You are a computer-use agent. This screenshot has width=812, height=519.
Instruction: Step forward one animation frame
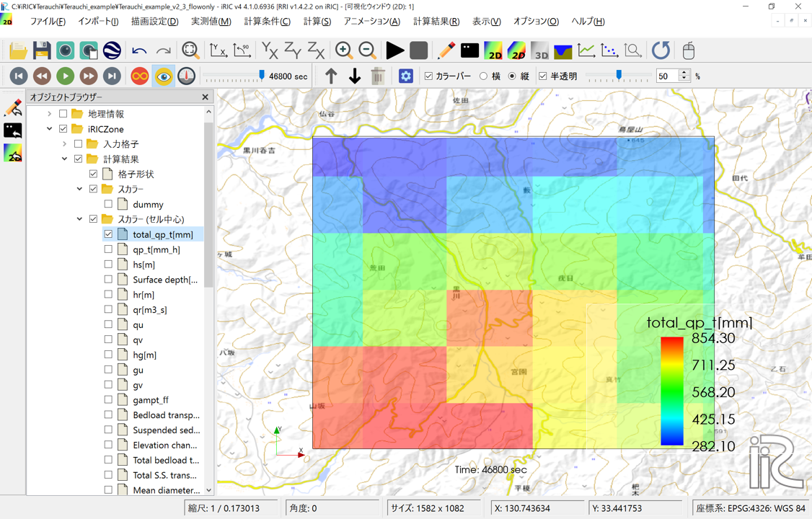coord(89,76)
